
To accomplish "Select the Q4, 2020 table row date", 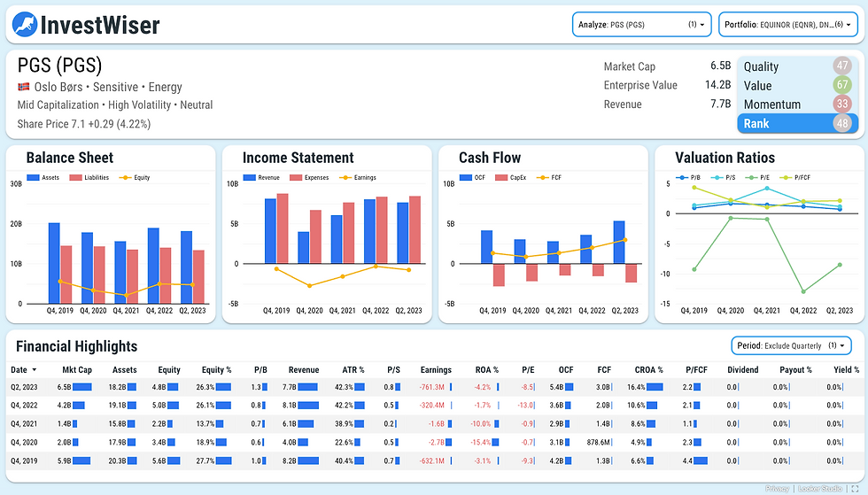I will 25,443.
